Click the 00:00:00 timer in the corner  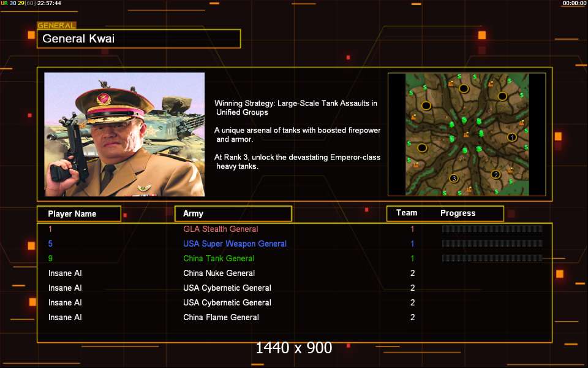pos(574,3)
